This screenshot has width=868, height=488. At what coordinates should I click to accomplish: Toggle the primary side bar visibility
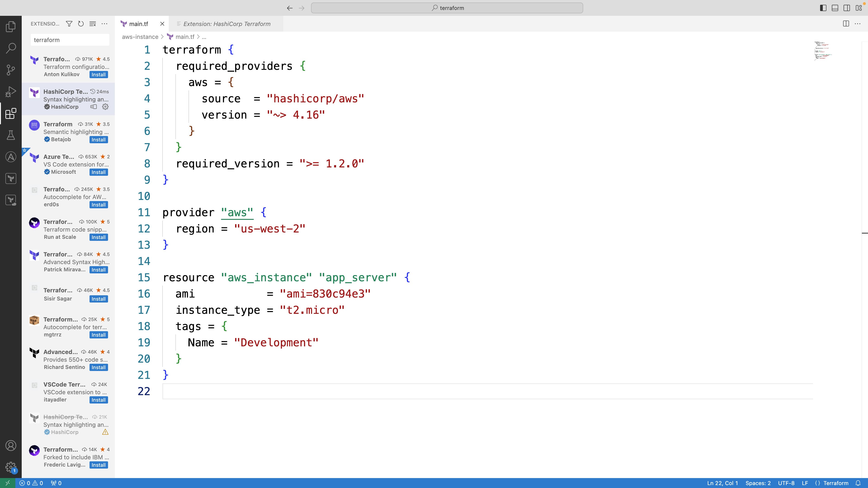[x=823, y=8]
